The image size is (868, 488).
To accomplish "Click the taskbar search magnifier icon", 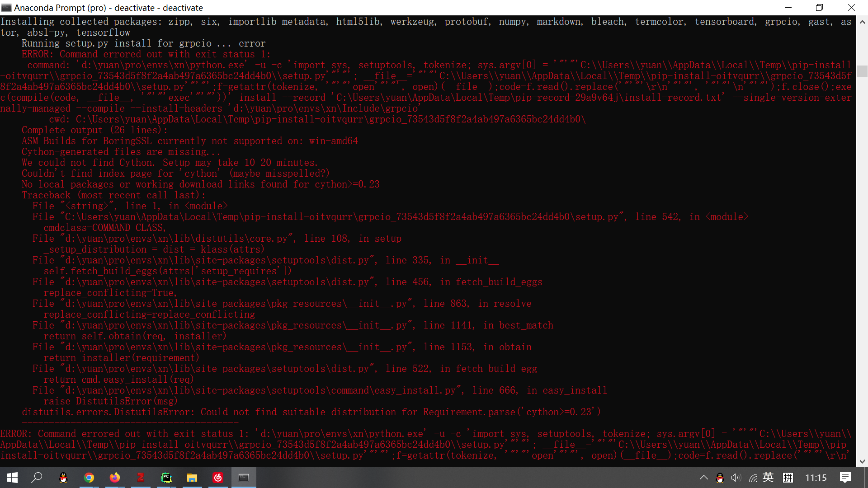I will (x=37, y=478).
